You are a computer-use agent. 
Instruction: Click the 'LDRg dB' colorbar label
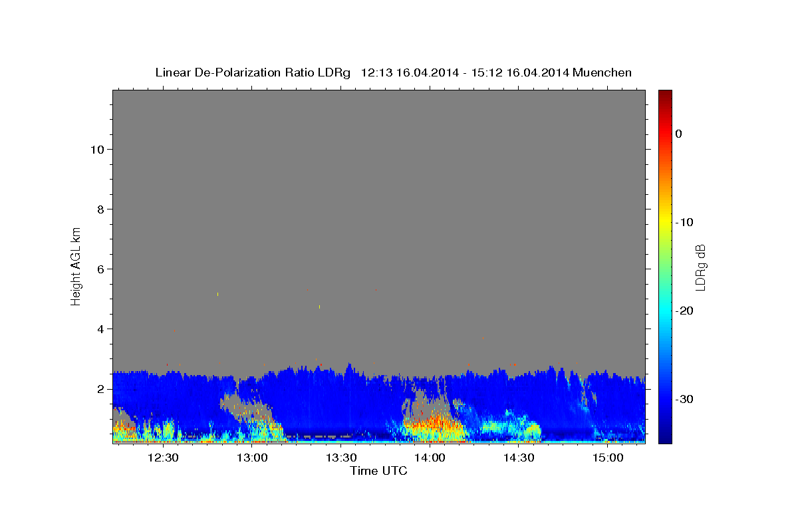click(x=700, y=267)
